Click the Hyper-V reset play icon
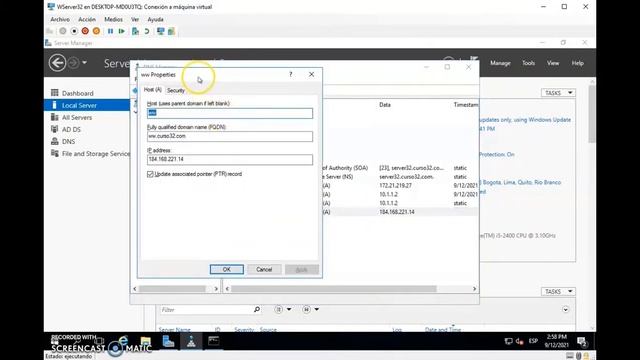 click(122, 31)
